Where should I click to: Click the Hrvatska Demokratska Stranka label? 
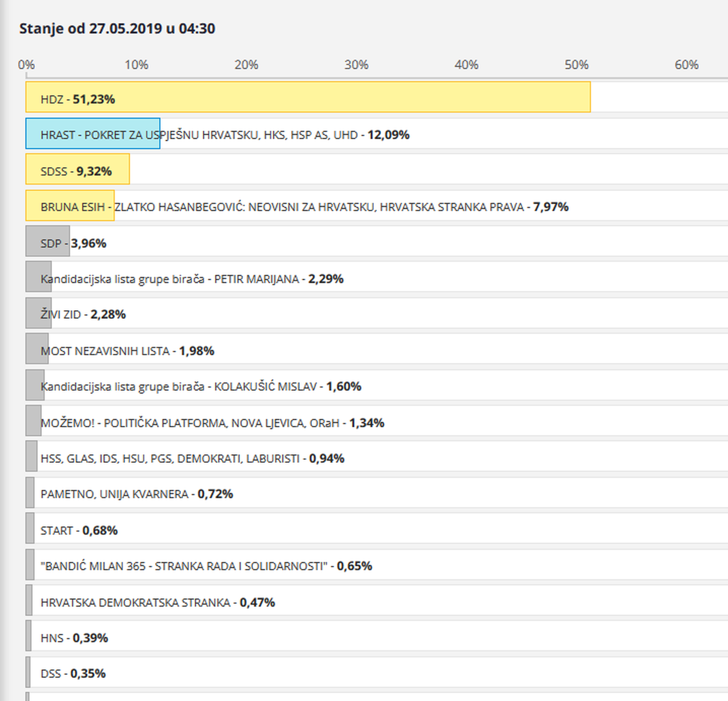coord(157,602)
